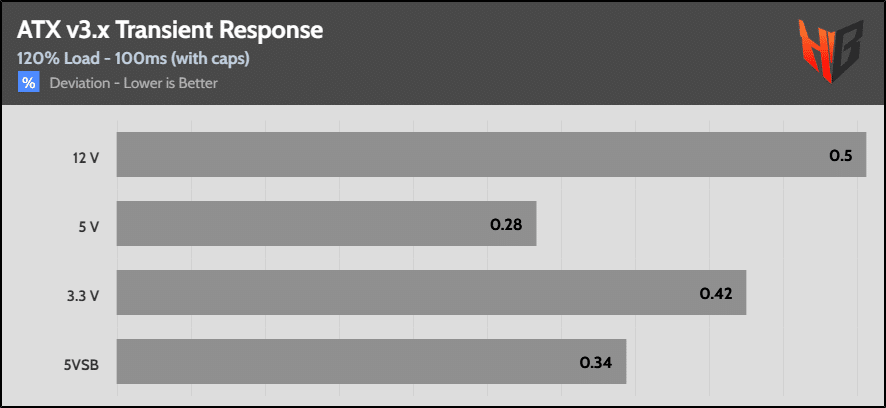Click the 0.34 value label
The height and width of the screenshot is (408, 886).
click(596, 363)
